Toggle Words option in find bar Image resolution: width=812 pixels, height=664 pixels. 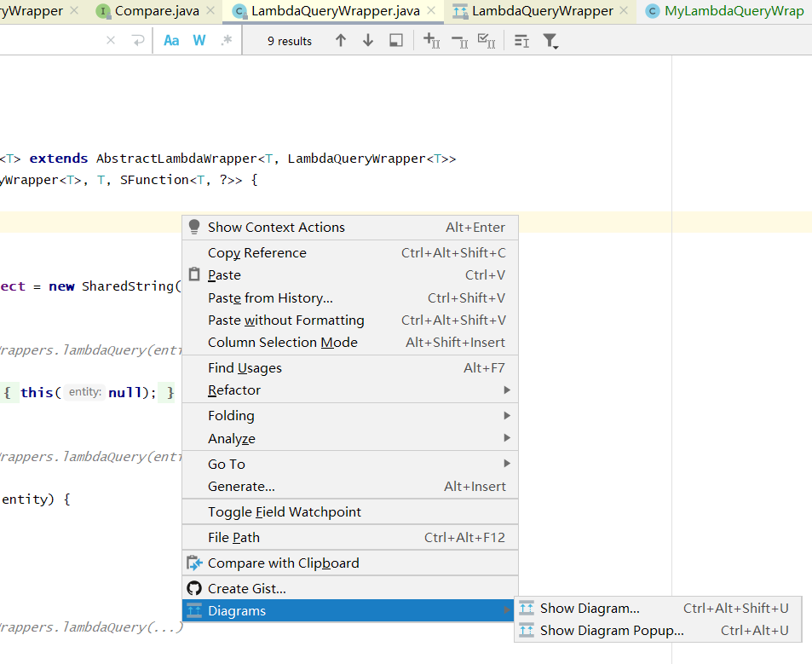[199, 40]
